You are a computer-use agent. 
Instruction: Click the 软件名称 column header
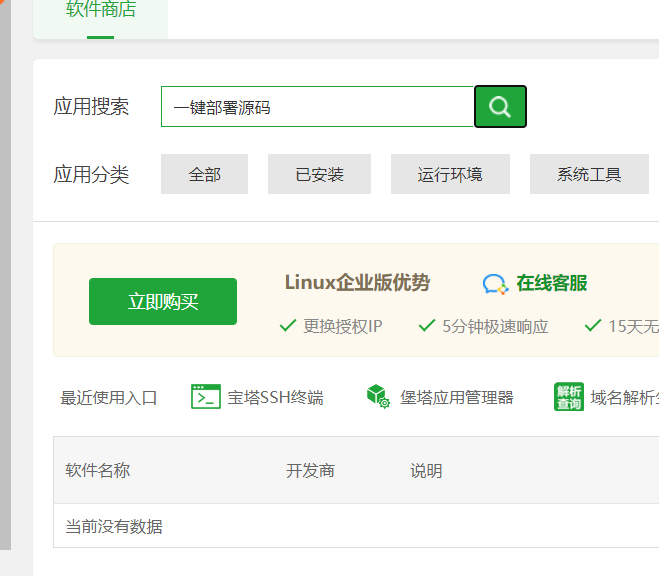tap(98, 470)
